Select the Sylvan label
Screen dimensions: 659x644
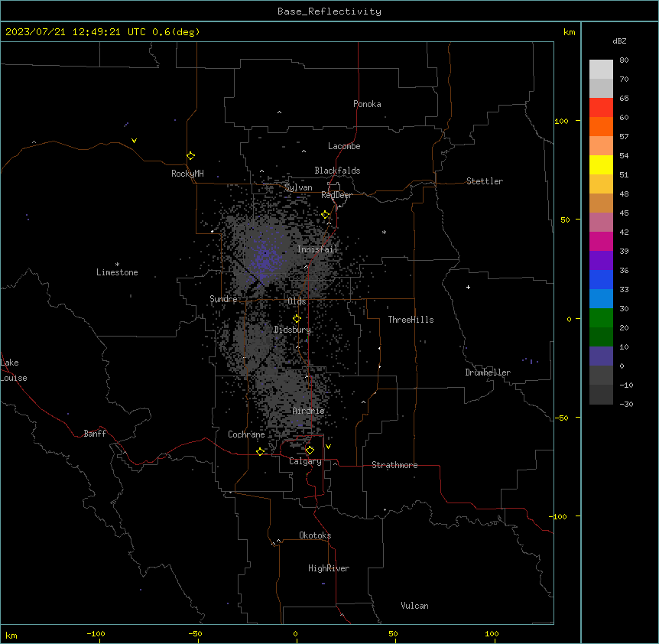(298, 187)
